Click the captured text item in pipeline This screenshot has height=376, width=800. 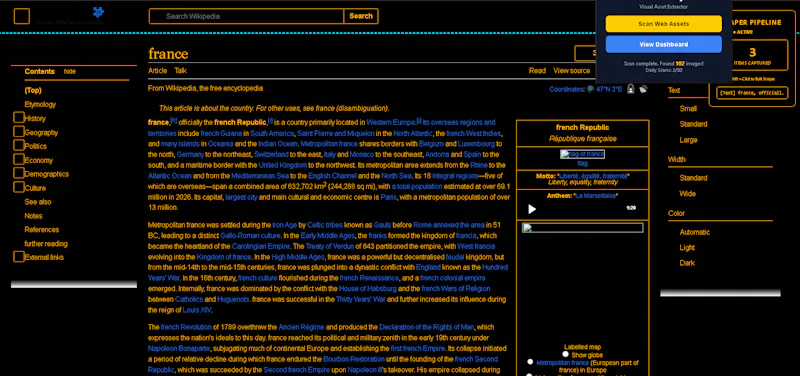(x=753, y=93)
